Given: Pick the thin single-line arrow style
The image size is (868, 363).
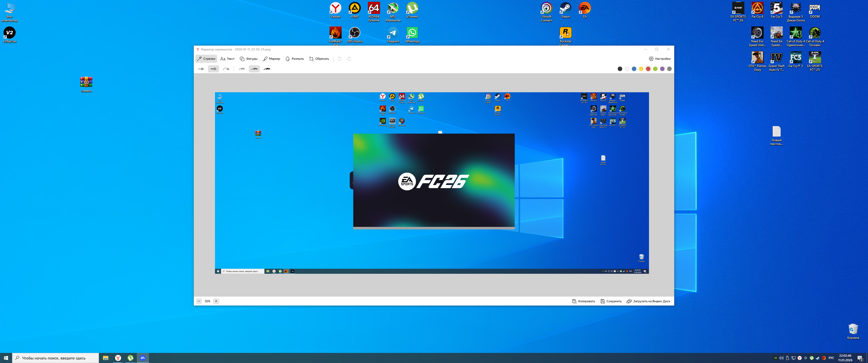Looking at the screenshot, I should 201,69.
